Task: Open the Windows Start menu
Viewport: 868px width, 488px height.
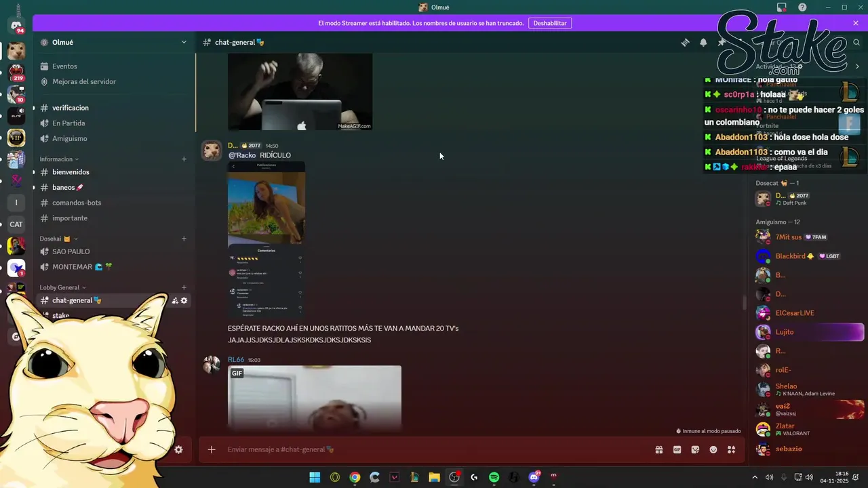Action: [x=315, y=477]
